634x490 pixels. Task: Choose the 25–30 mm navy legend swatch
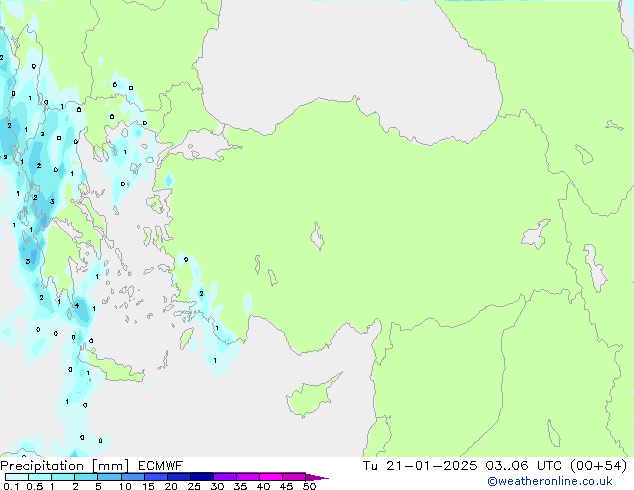[201, 477]
